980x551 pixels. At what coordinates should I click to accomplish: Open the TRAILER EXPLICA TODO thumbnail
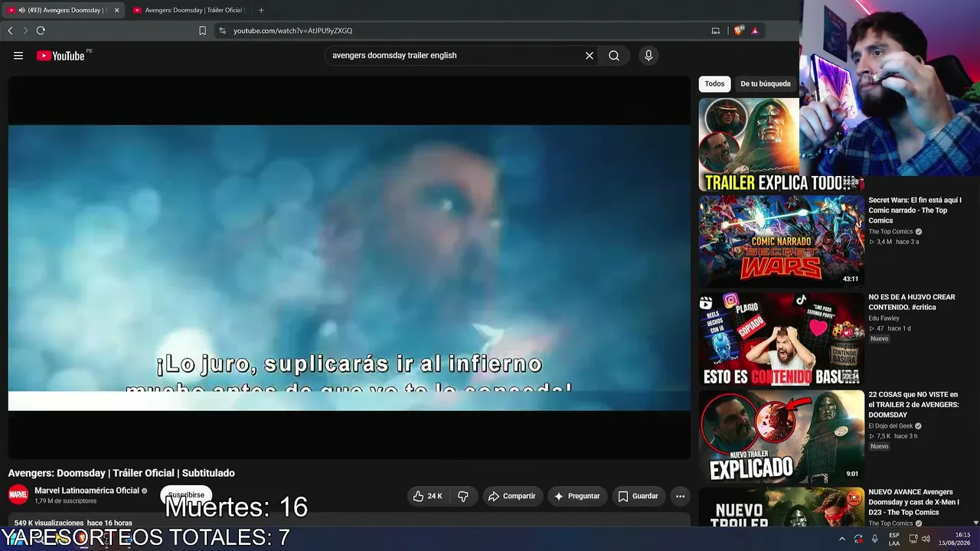(781, 145)
